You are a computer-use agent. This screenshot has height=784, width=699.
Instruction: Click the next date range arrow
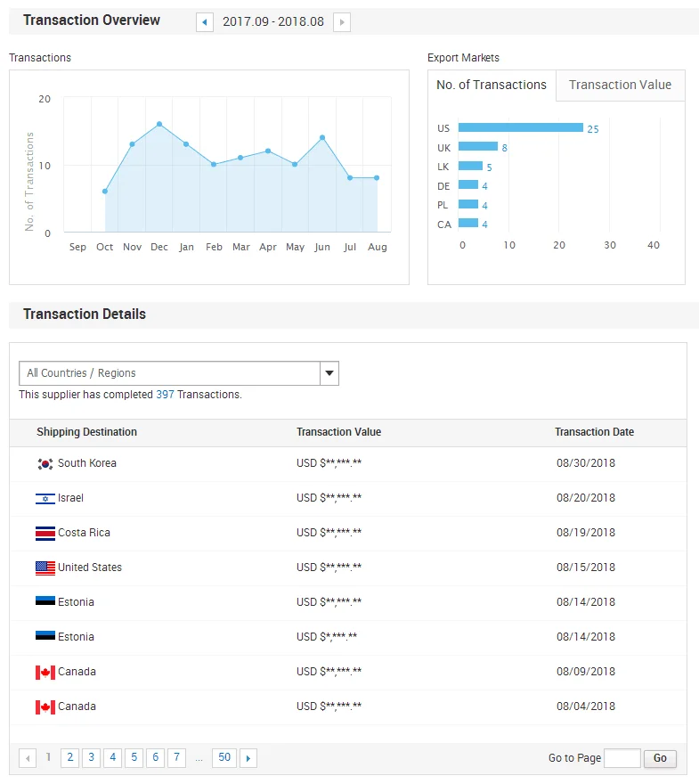(x=342, y=22)
